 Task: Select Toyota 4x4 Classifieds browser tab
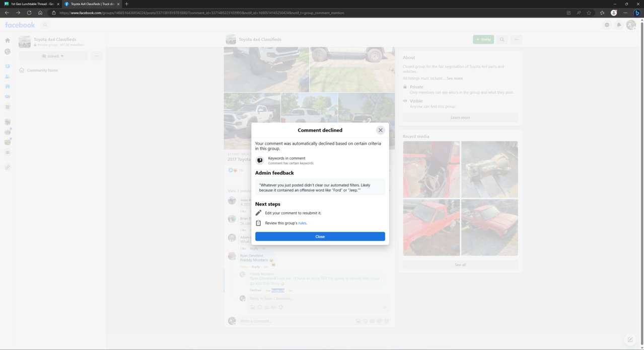91,4
